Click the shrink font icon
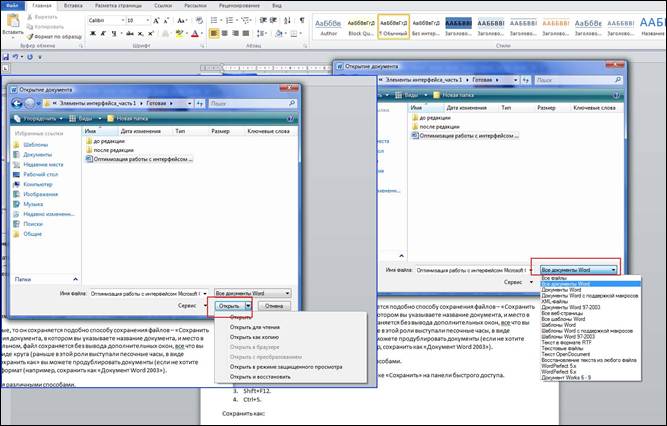This screenshot has height=426, width=667. point(166,20)
